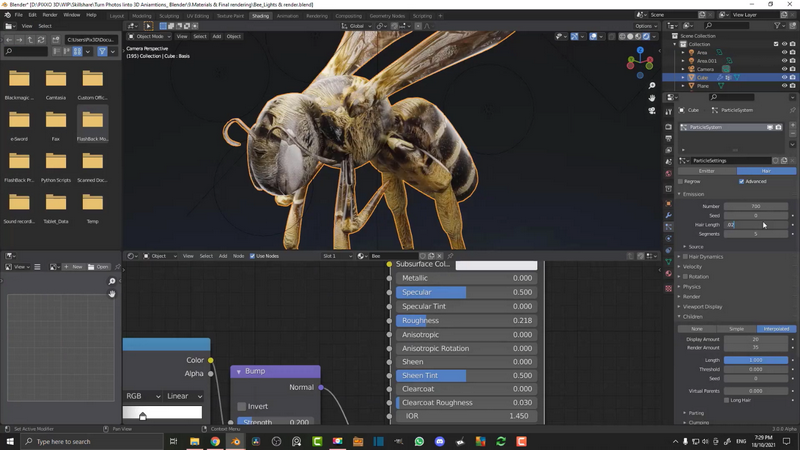This screenshot has width=800, height=450.
Task: Open the Object Mode dropdown
Action: click(149, 37)
